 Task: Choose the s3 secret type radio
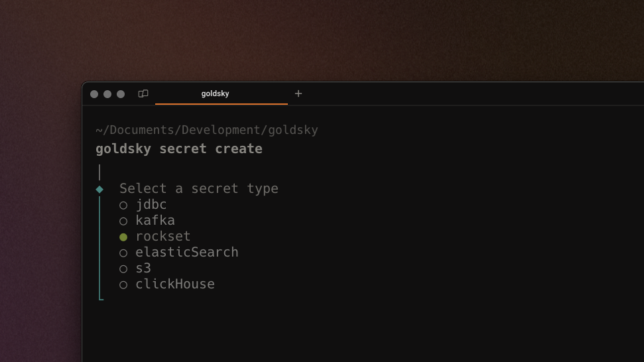[123, 269]
